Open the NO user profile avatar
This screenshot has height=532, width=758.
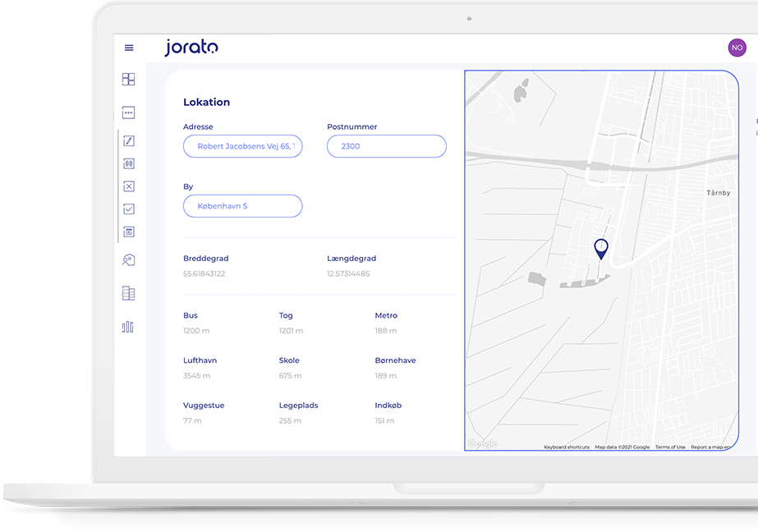click(x=737, y=48)
